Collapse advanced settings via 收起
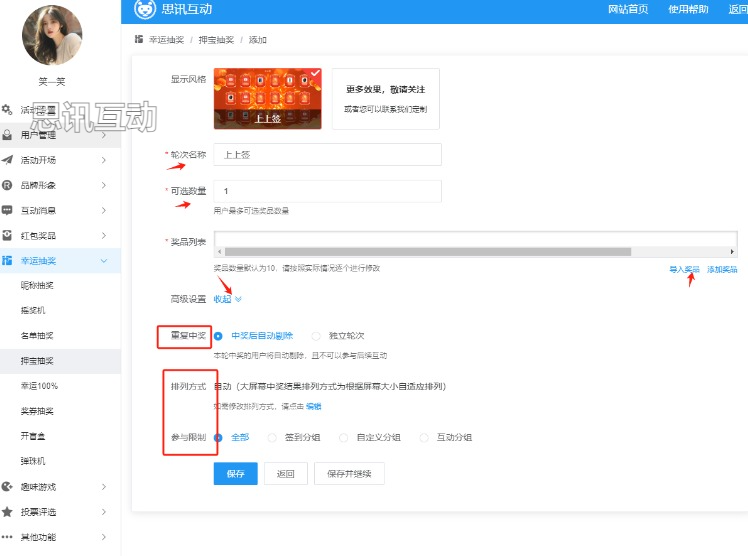The width and height of the screenshot is (748, 556). 227,299
